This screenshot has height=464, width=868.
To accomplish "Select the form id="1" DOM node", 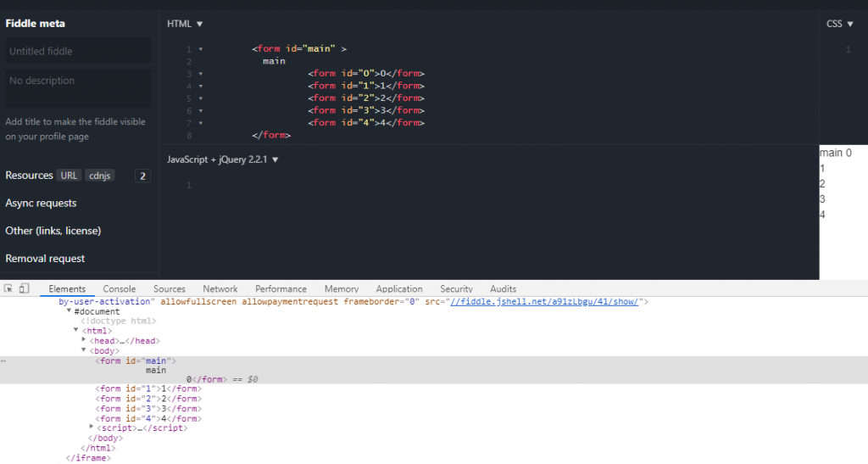I will tap(148, 389).
